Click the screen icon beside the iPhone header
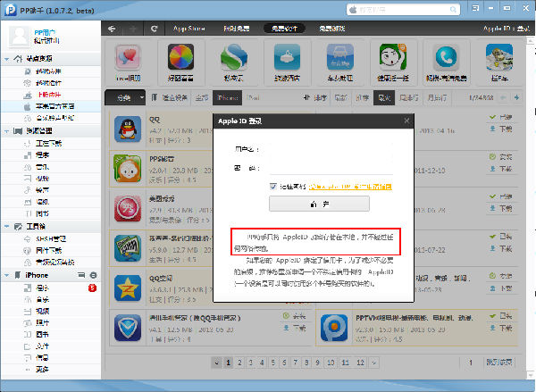 point(81,275)
